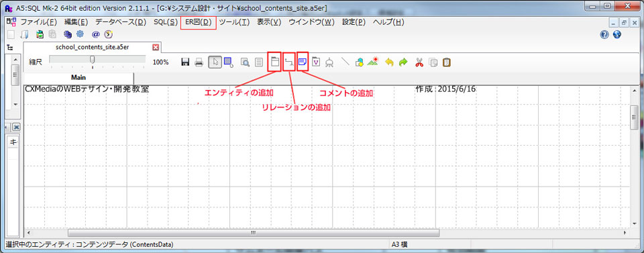Open the データベース(D) menu

pos(121,22)
